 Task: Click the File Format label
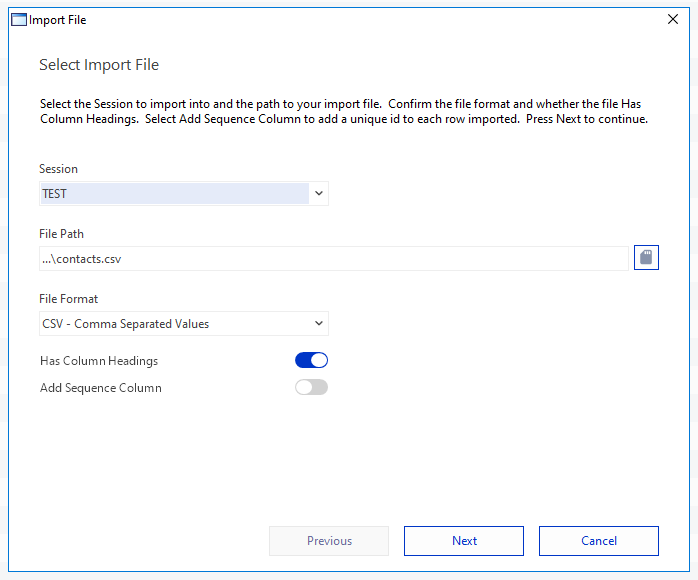(x=69, y=299)
